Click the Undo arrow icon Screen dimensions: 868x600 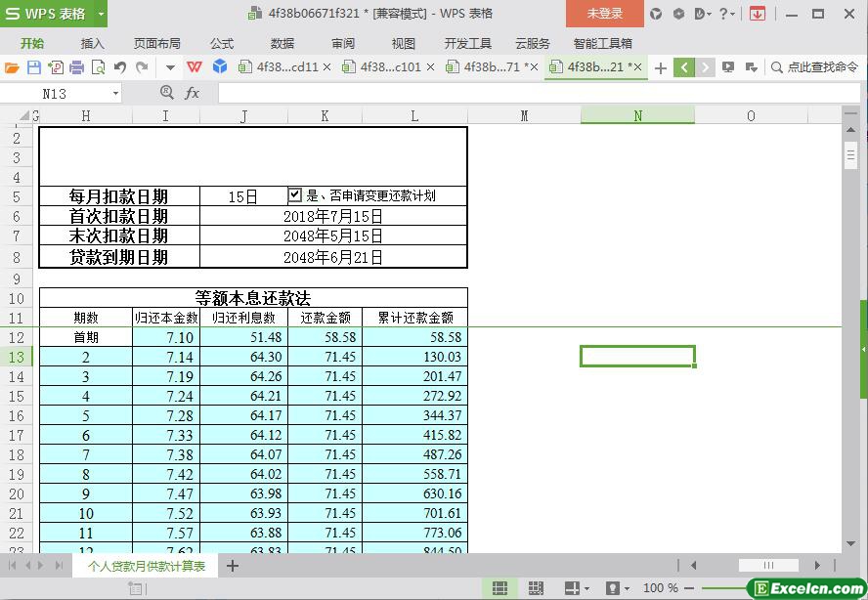tap(119, 67)
